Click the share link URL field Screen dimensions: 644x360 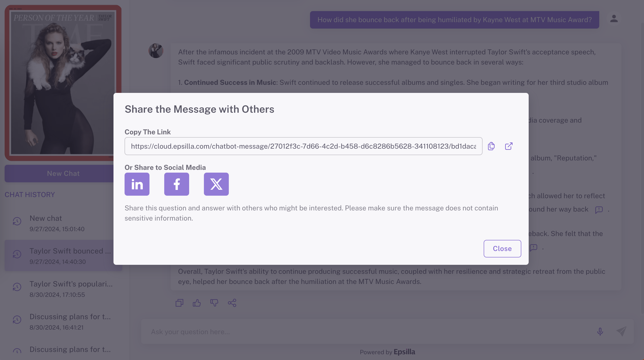point(303,146)
